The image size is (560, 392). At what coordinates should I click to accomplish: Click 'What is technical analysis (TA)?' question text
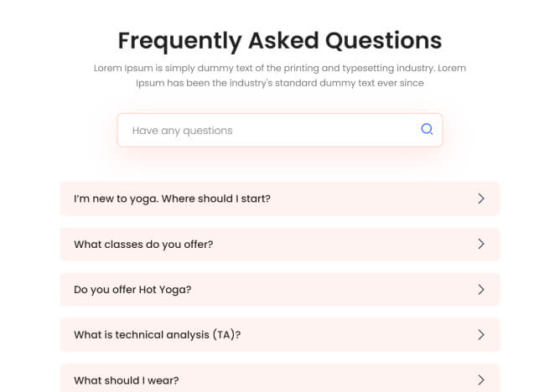point(158,335)
